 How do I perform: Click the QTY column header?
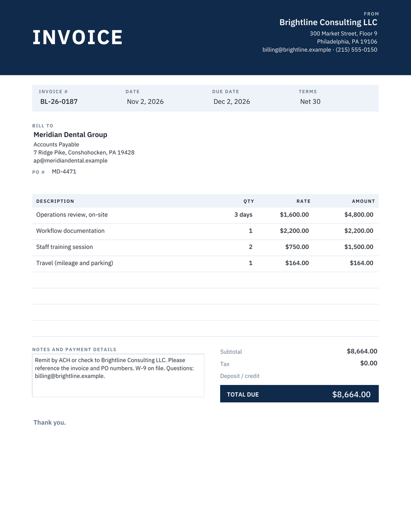[x=249, y=201]
